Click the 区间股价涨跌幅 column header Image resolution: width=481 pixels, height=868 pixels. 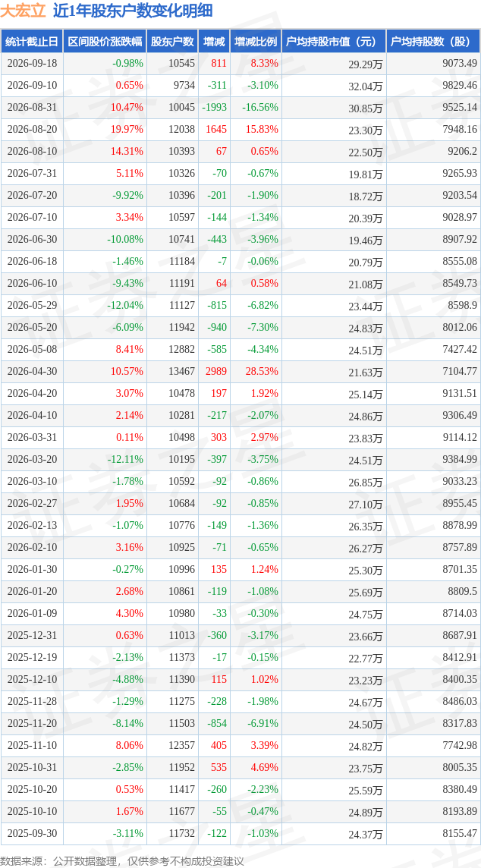[105, 42]
